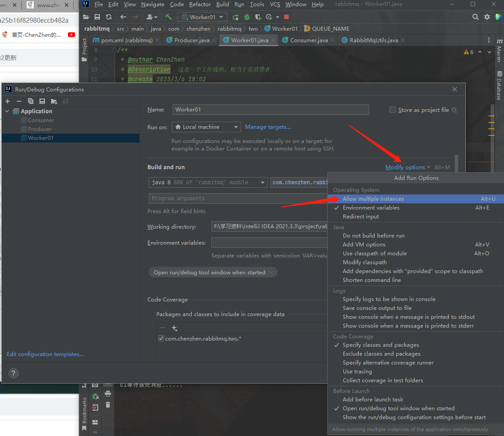Toggle com.chenzhen.rabbitmq.two.* coverage checkbox

pyautogui.click(x=161, y=338)
